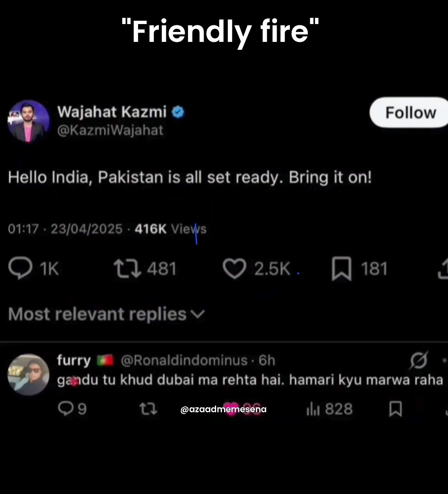448x494 pixels.
Task: Click the Follow button
Action: click(x=409, y=112)
